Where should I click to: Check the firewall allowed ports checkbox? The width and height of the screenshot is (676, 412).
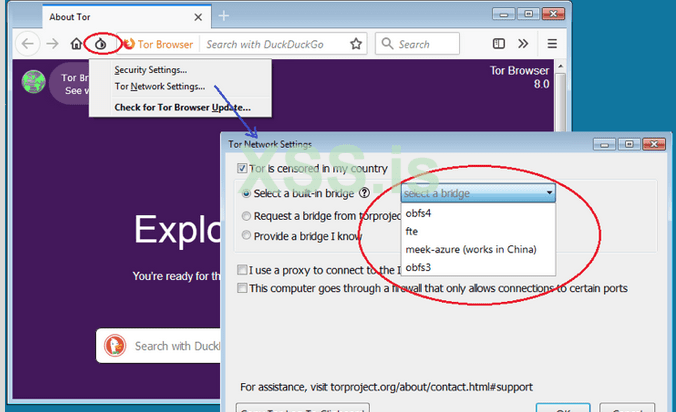tap(242, 288)
